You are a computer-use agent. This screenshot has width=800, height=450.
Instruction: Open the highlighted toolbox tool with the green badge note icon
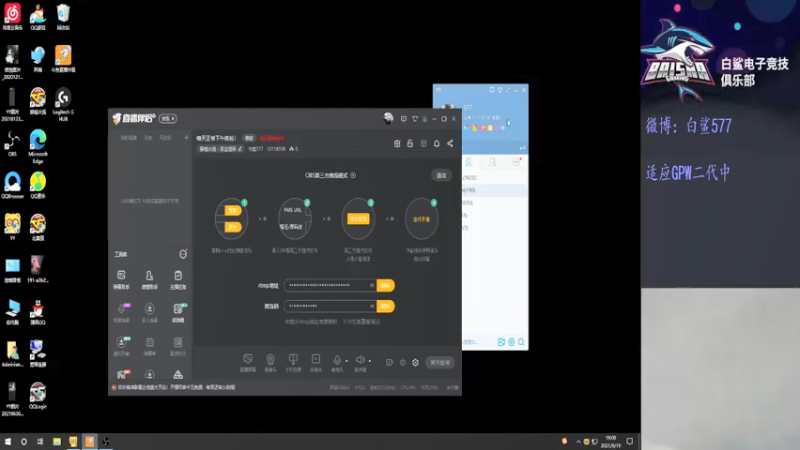click(178, 312)
